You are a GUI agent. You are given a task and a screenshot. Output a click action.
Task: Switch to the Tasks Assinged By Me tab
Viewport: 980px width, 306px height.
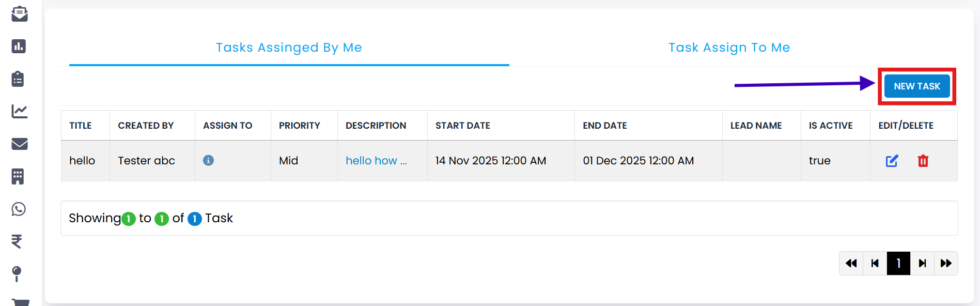pyautogui.click(x=289, y=48)
